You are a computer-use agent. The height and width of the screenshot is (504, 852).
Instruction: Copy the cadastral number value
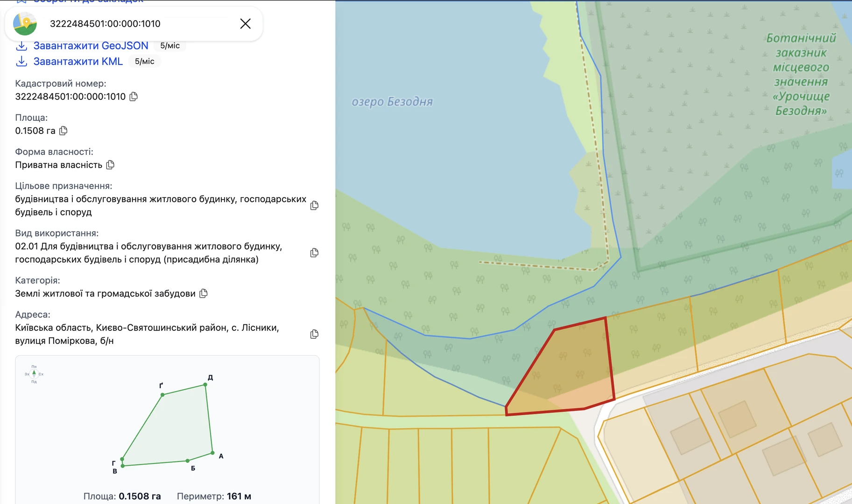tap(134, 97)
